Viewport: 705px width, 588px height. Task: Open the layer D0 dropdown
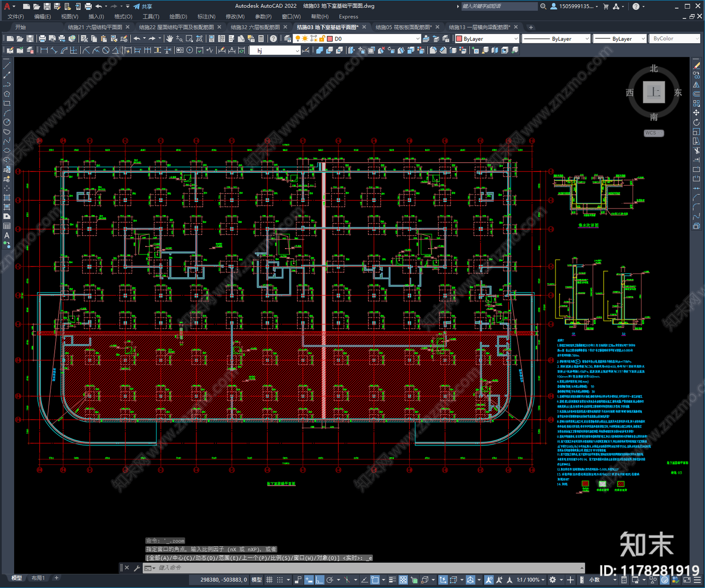418,39
